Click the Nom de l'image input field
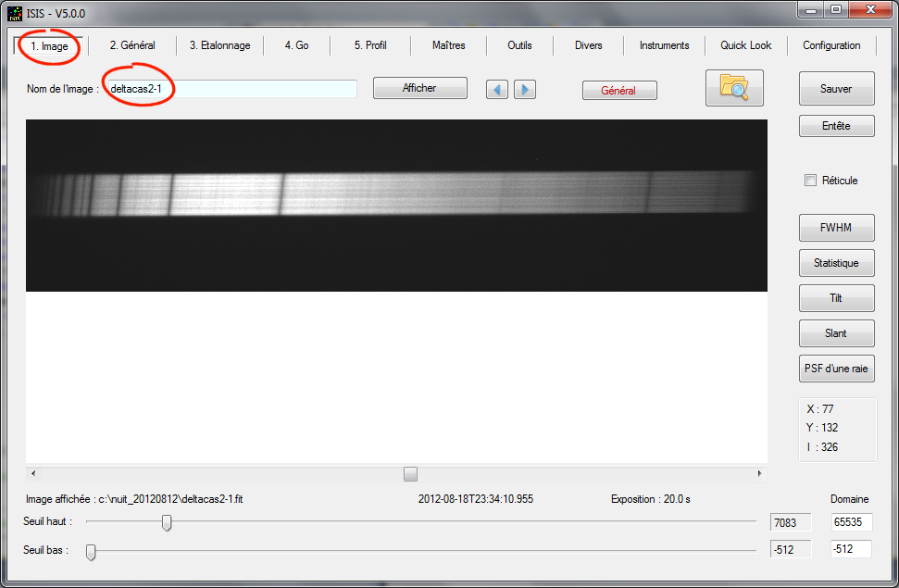This screenshot has width=899, height=588. [232, 89]
